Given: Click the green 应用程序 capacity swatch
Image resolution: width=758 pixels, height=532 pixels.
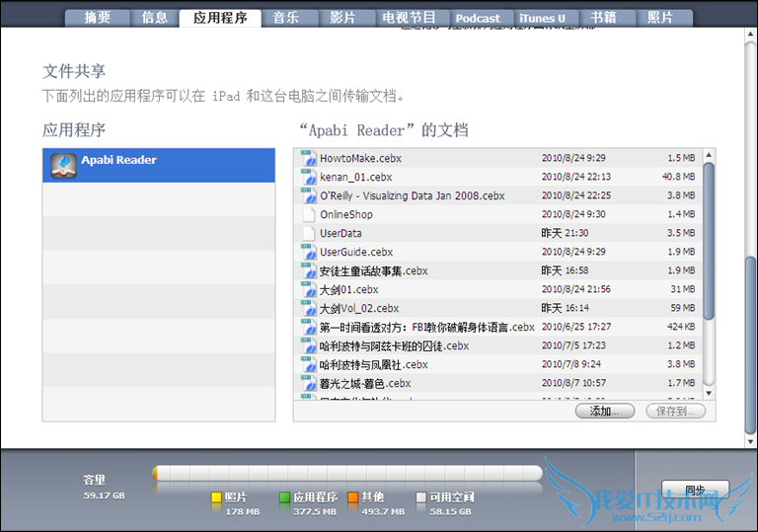Looking at the screenshot, I should (284, 497).
